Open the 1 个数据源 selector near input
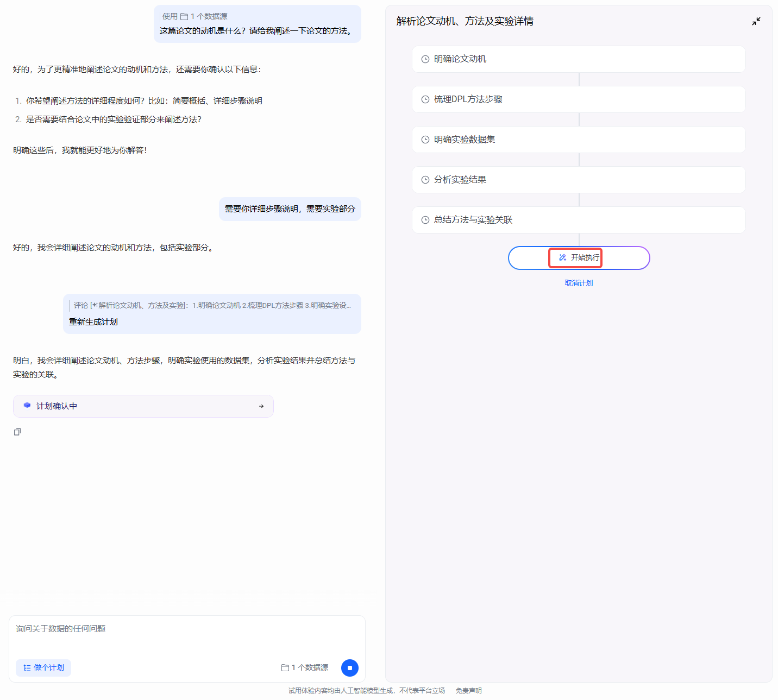 [x=305, y=667]
